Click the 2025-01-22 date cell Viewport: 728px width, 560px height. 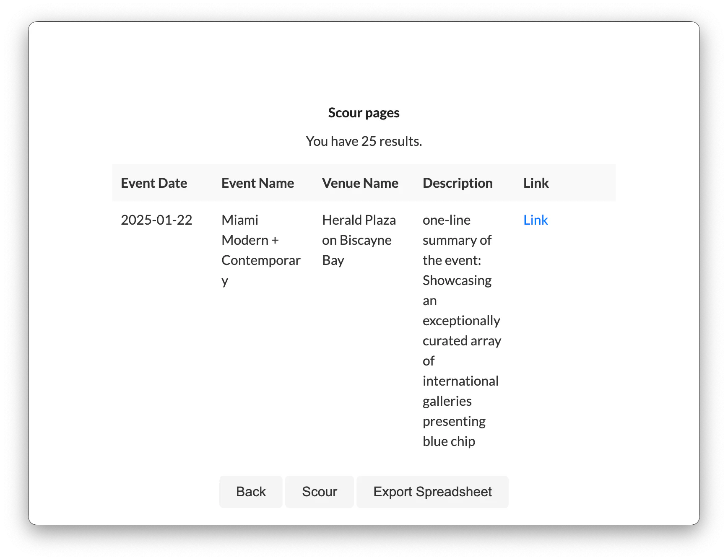coord(156,220)
